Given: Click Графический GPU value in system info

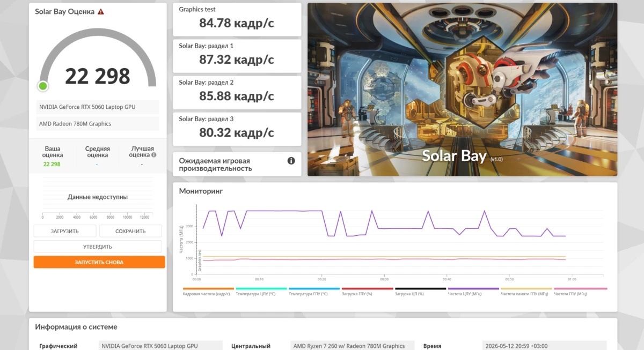Looking at the screenshot, I should coord(160,346).
